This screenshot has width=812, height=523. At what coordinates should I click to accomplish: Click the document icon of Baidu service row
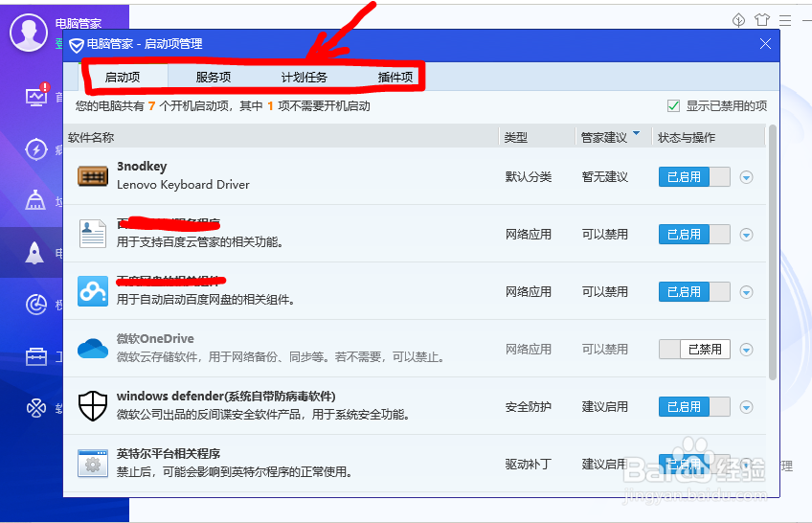point(93,234)
